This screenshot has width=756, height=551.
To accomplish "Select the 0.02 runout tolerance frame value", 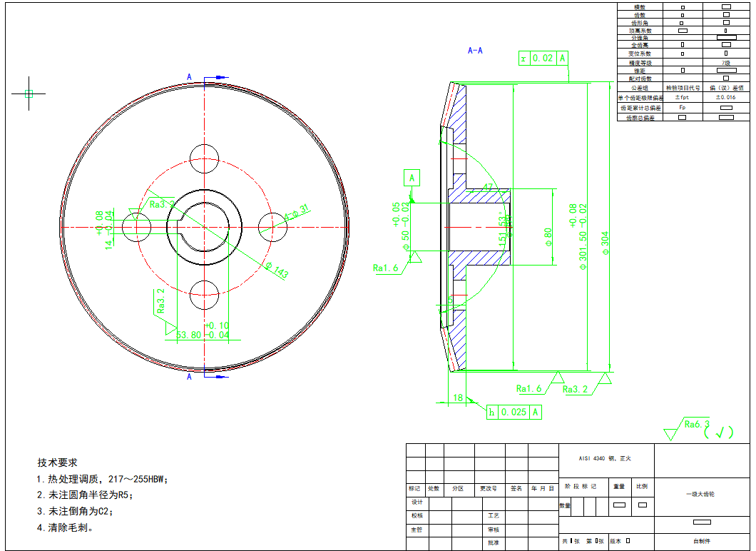I will tap(543, 59).
